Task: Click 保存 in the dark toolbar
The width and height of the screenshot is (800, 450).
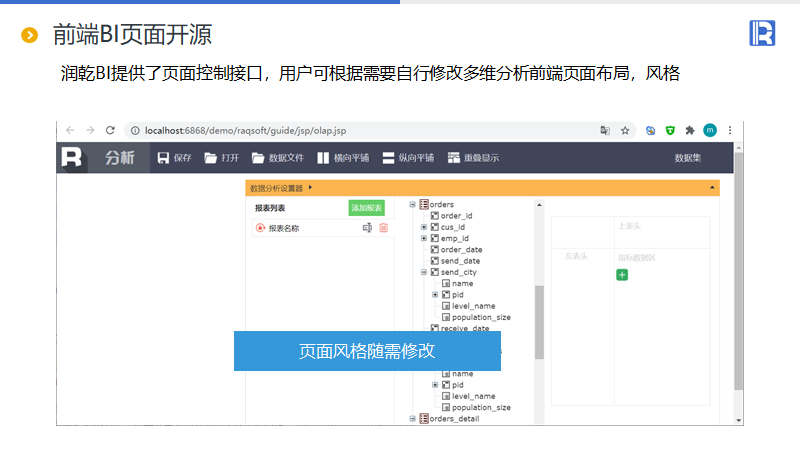Action: click(x=182, y=158)
